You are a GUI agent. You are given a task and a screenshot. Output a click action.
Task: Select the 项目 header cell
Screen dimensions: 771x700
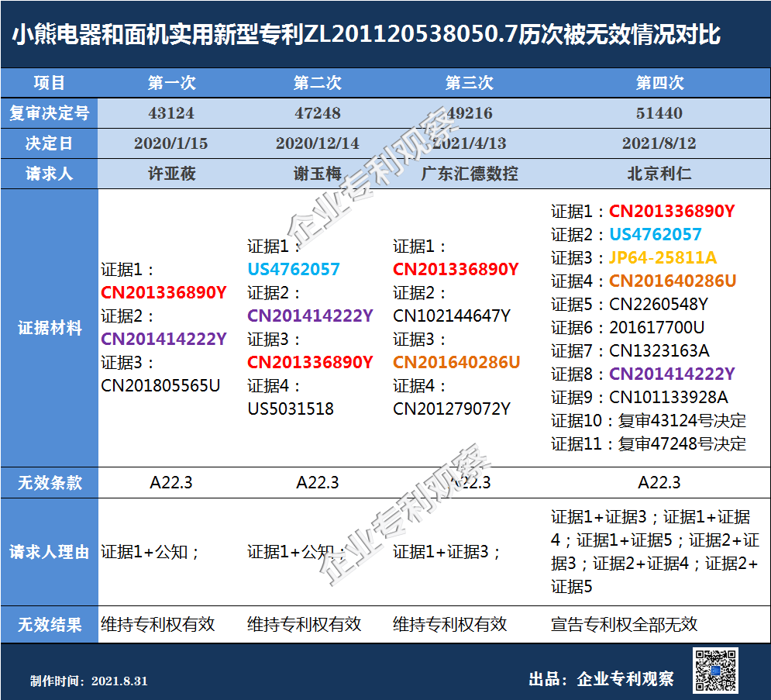[x=50, y=83]
